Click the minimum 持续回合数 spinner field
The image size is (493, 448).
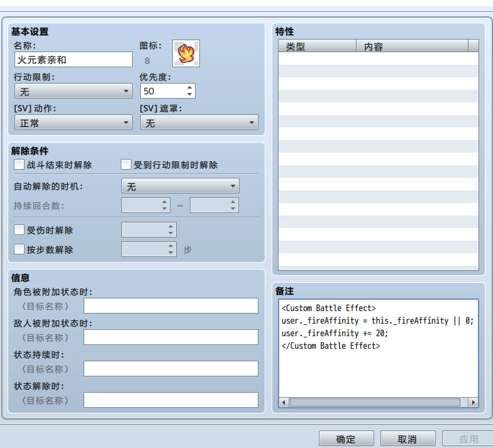[146, 205]
